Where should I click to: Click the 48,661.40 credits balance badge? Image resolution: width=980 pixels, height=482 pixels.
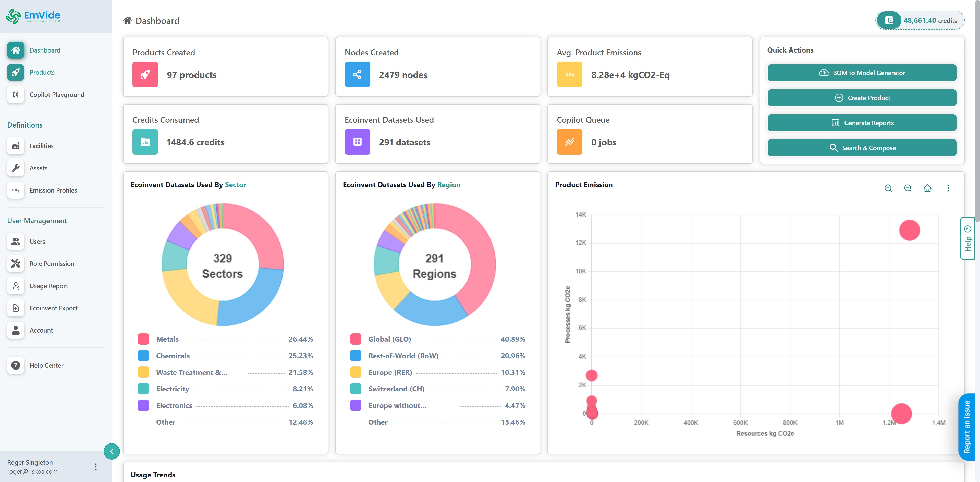point(920,20)
